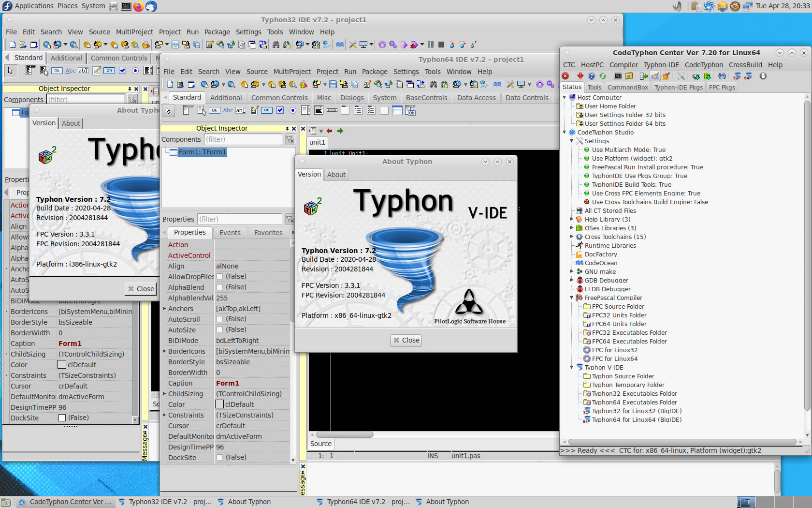Select the TCheckBox component in Typhon32 palette
Screen dimensions: 812x508
coord(122,71)
